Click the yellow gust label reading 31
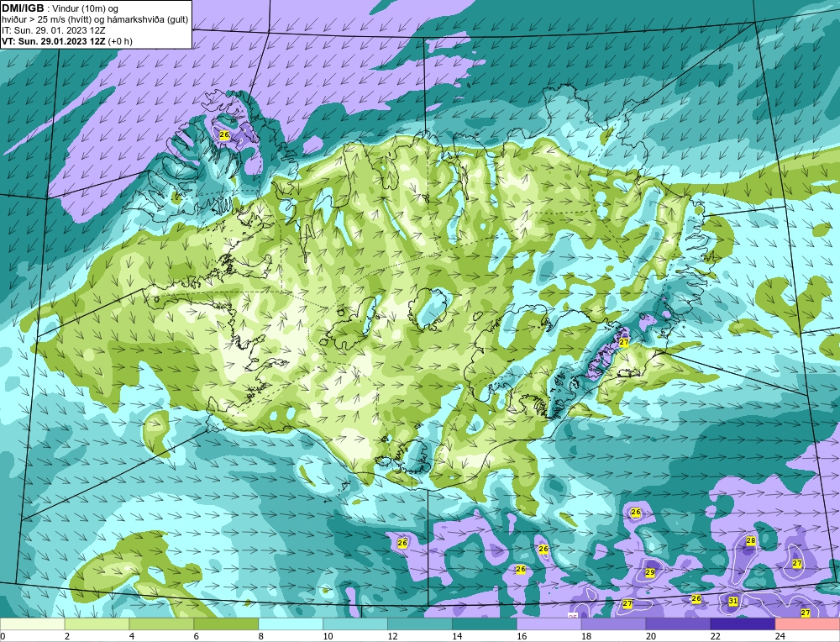 733,602
